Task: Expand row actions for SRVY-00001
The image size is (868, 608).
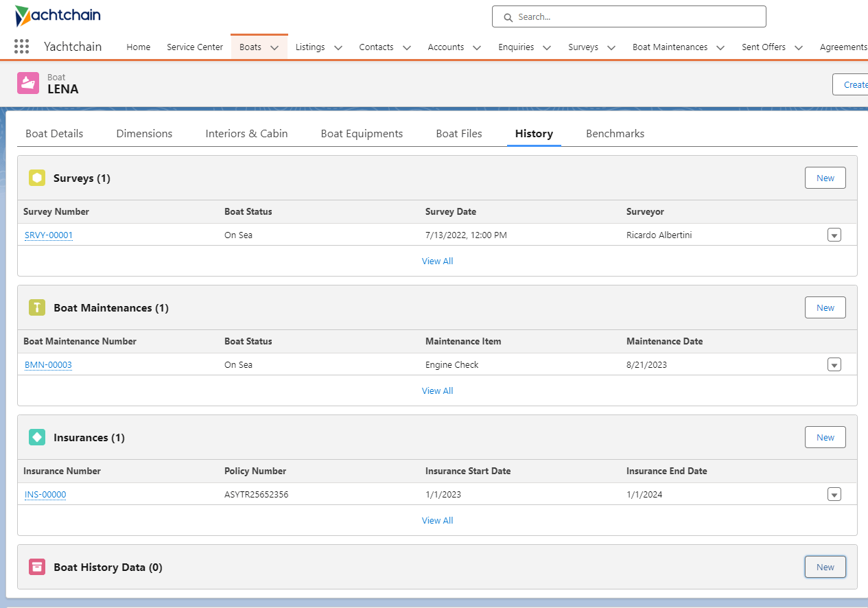Action: pyautogui.click(x=834, y=235)
